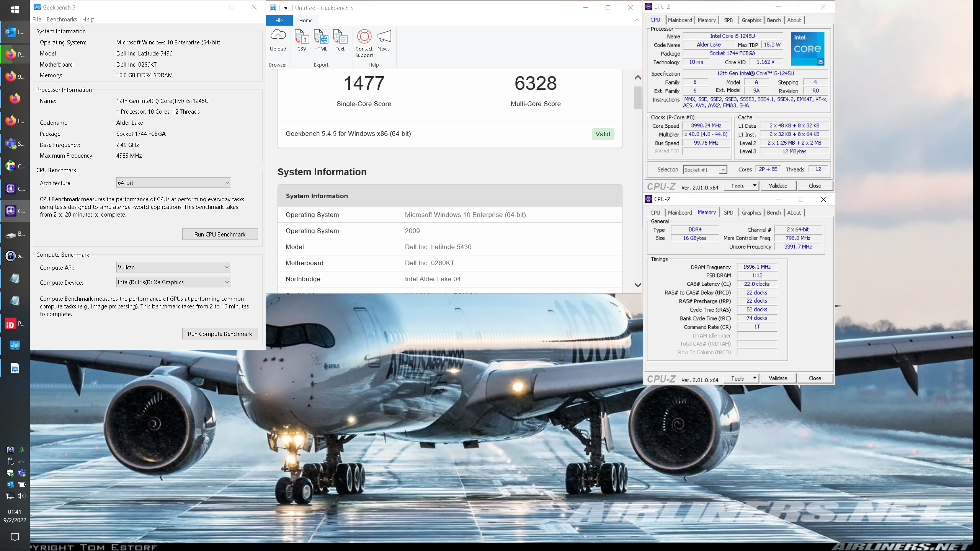The width and height of the screenshot is (980, 551).
Task: Switch to Outlook in the taskbar
Action: coord(15,32)
